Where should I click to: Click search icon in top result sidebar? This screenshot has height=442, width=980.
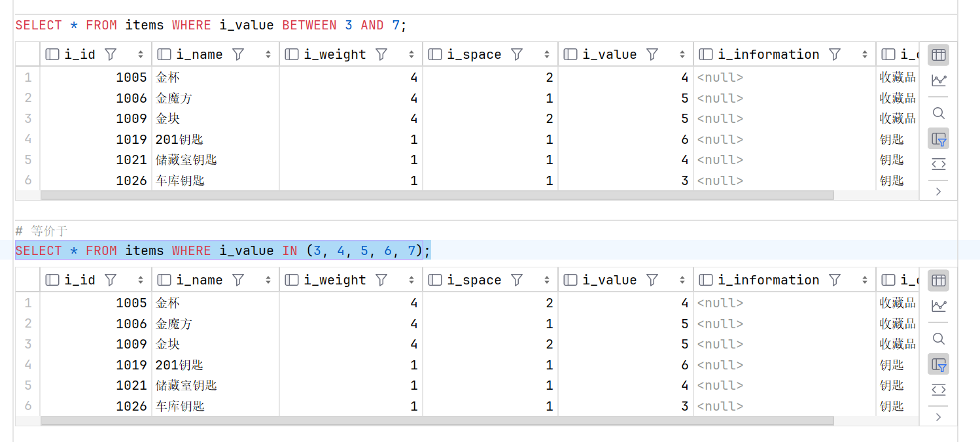click(938, 113)
